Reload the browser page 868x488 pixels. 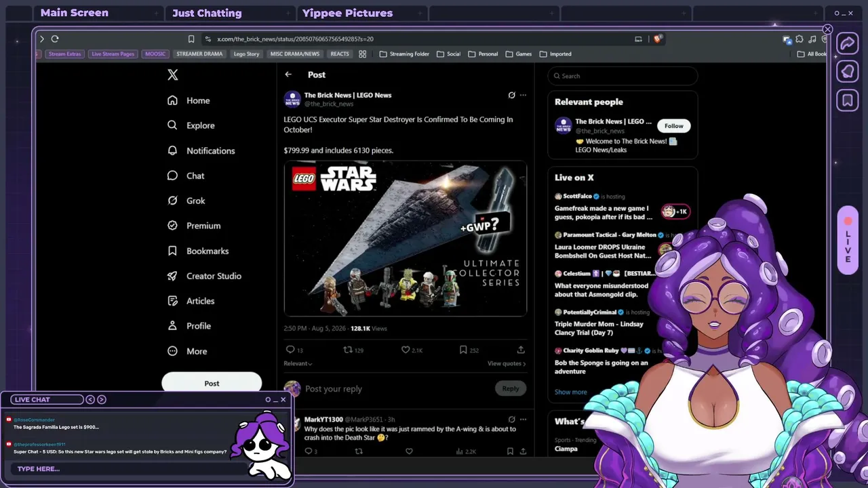(x=55, y=39)
